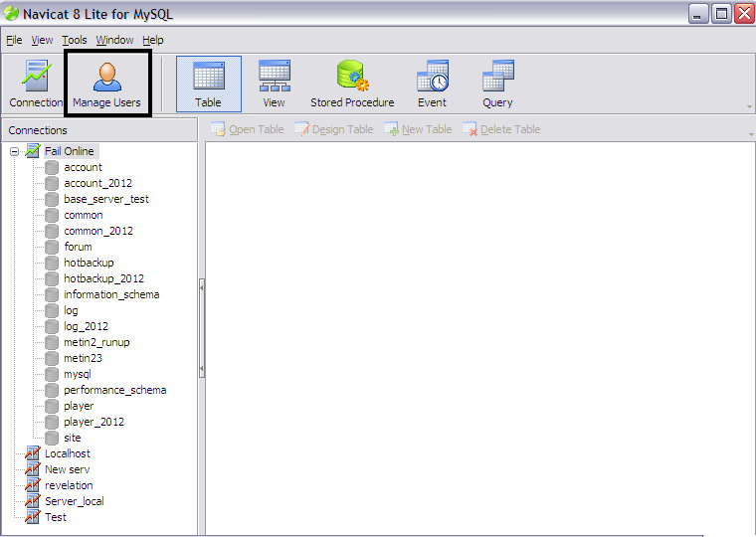Open the Tools menu
Image resolution: width=756 pixels, height=537 pixels.
[75, 40]
